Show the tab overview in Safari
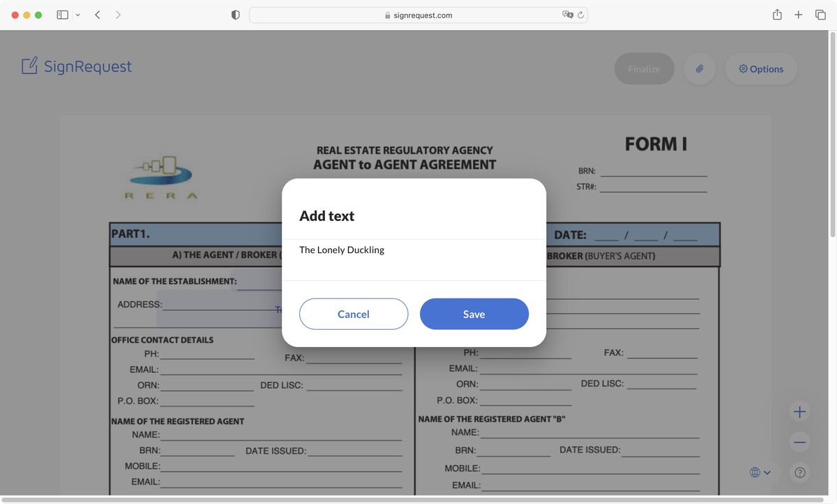Viewport: 837px width, 504px height. click(x=820, y=14)
